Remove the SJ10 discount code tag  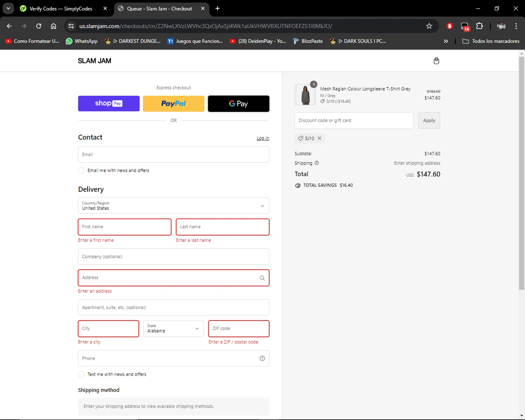click(x=320, y=138)
